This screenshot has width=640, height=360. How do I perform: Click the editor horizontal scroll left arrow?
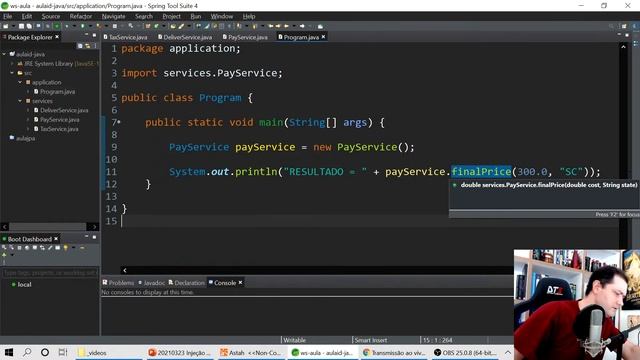pos(125,270)
